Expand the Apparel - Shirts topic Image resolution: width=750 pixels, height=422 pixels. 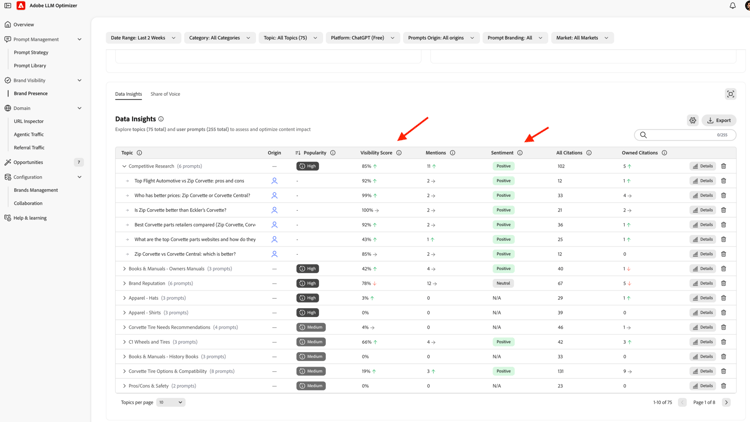click(124, 313)
